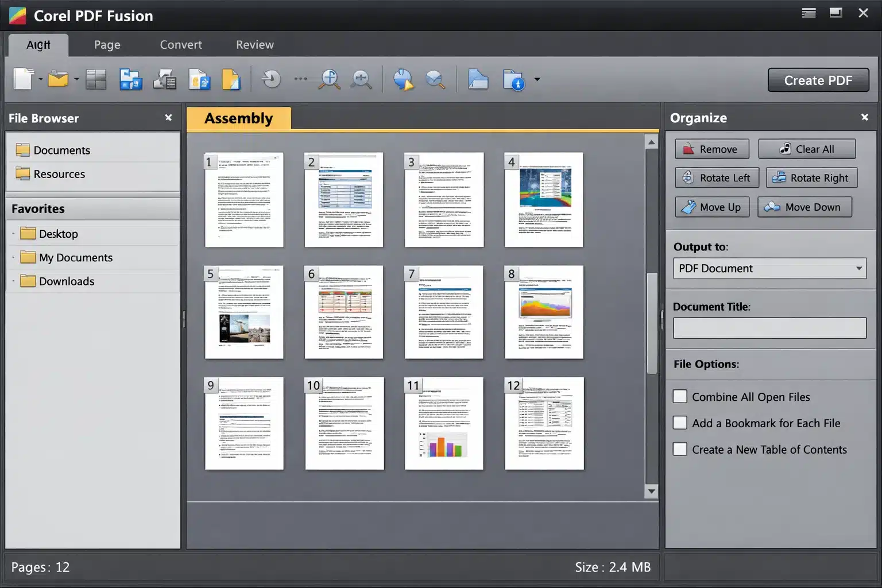882x588 pixels.
Task: Click the zoom in magnifier icon
Action: pos(360,79)
